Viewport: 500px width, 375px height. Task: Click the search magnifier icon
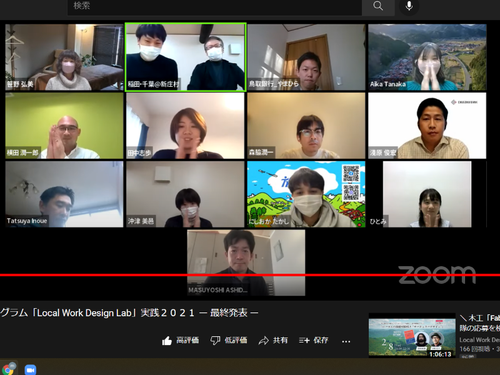coord(378,6)
